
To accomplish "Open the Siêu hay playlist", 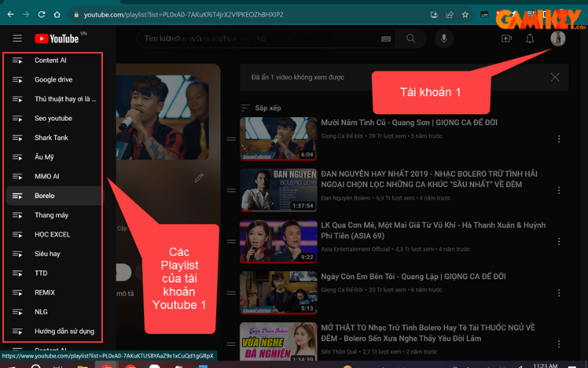I will pyautogui.click(x=53, y=254).
